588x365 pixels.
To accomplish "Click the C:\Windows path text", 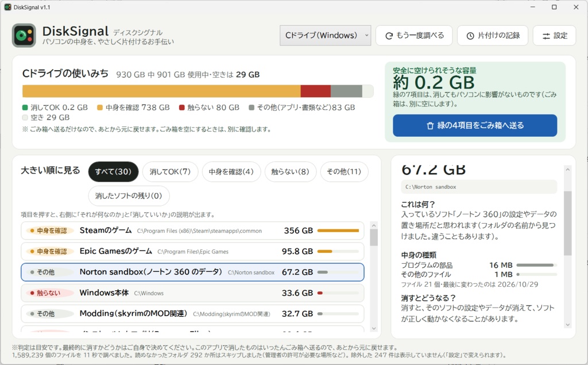I will pos(149,293).
